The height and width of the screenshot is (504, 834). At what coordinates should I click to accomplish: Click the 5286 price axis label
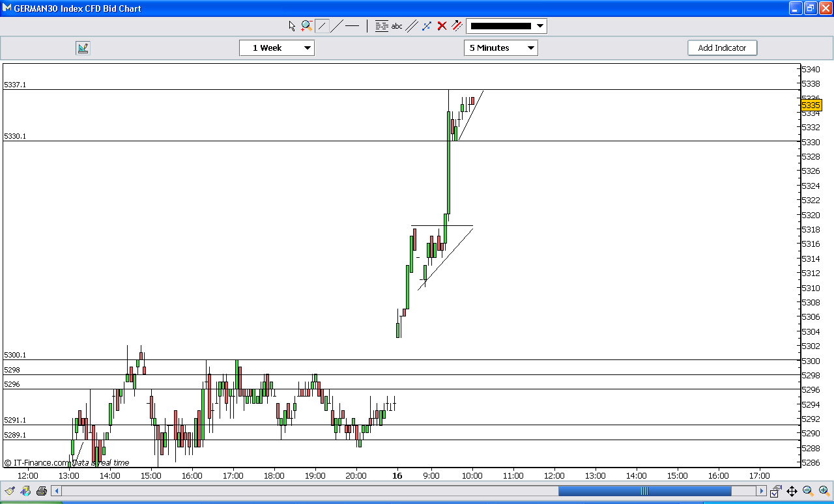(811, 463)
